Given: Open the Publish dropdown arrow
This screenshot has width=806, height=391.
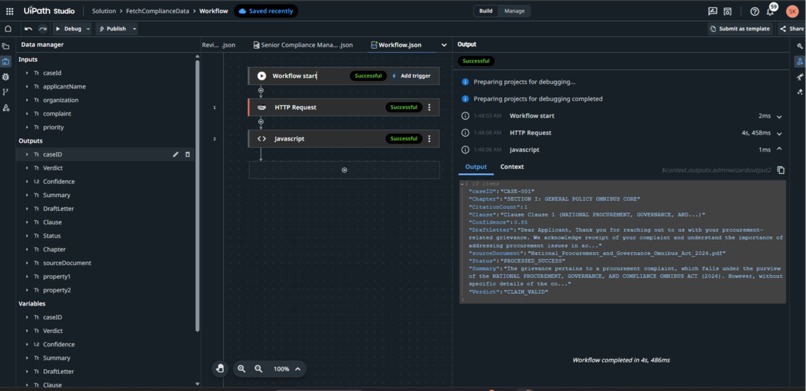Looking at the screenshot, I should click(135, 29).
